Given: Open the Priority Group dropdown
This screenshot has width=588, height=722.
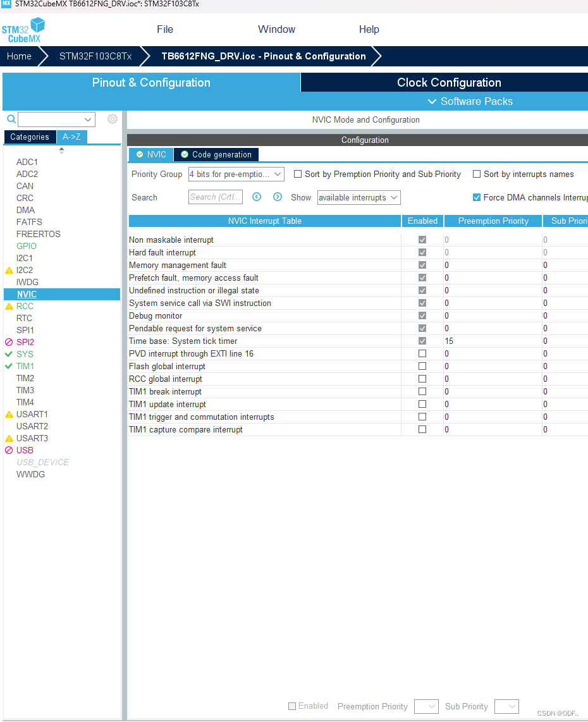Looking at the screenshot, I should click(236, 174).
